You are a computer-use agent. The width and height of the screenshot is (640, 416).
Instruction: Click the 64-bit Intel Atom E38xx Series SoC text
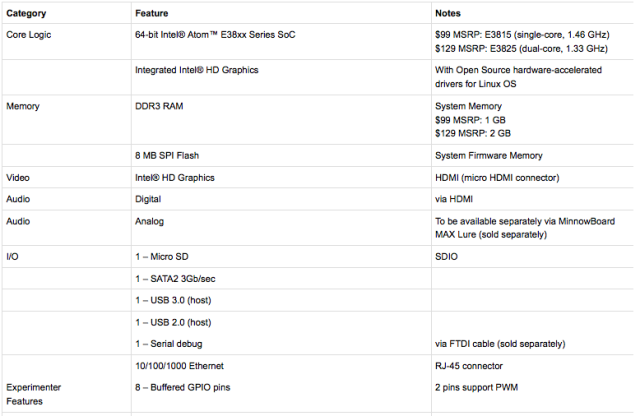tap(215, 35)
